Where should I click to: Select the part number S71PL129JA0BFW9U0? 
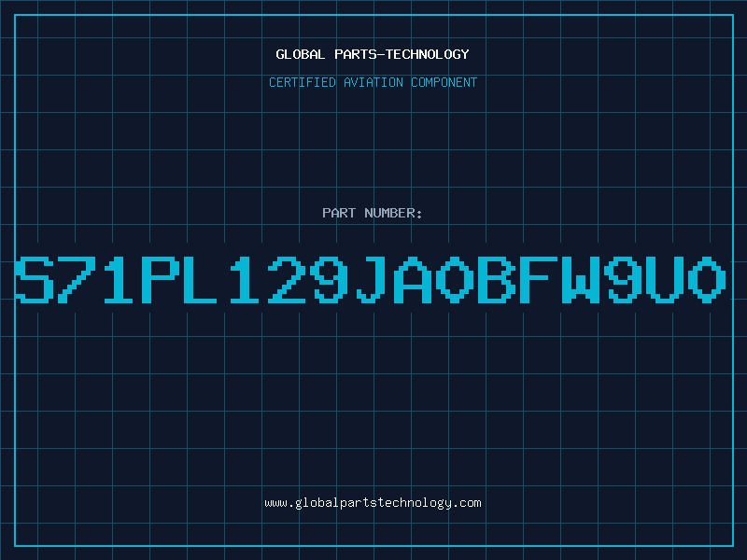(x=371, y=280)
